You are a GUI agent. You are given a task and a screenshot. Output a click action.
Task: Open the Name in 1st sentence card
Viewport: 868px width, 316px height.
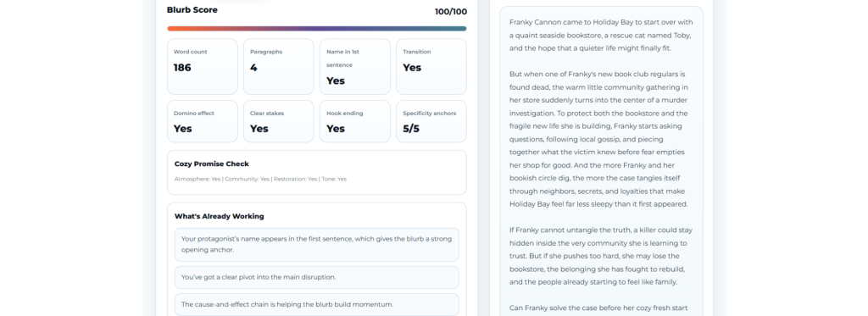coord(355,66)
